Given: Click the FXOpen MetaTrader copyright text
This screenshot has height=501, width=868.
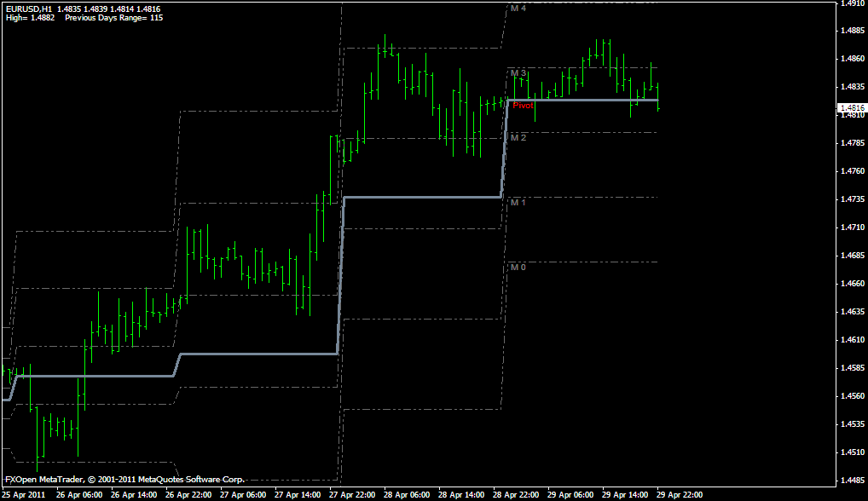Looking at the screenshot, I should (x=124, y=480).
